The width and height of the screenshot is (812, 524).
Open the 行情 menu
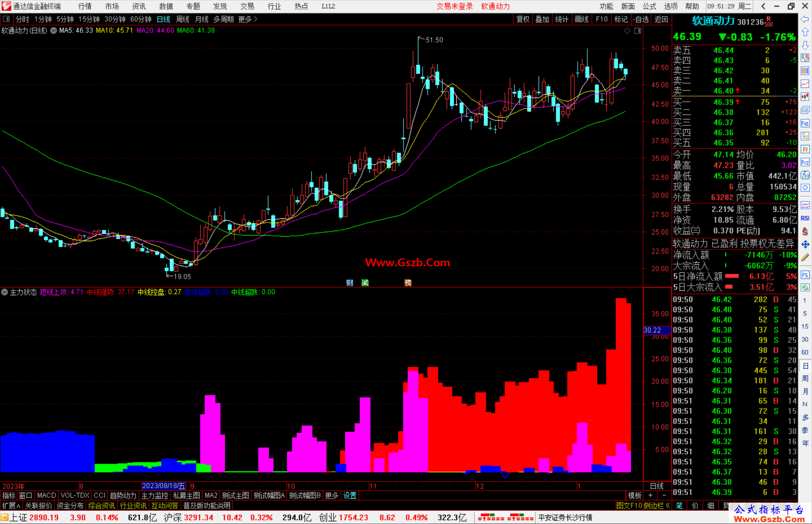coord(85,6)
